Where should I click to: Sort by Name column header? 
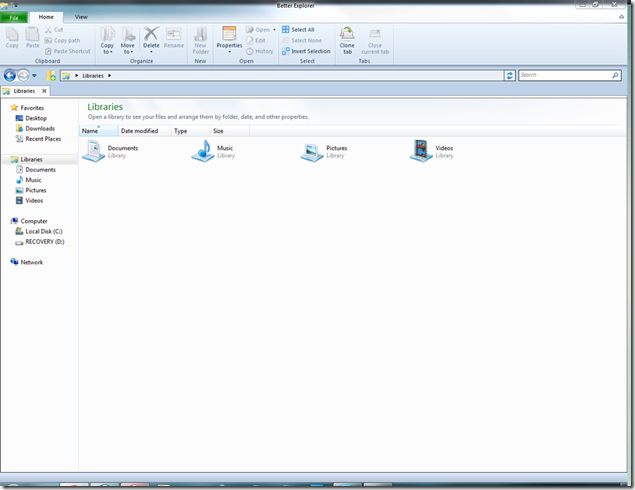[x=98, y=131]
